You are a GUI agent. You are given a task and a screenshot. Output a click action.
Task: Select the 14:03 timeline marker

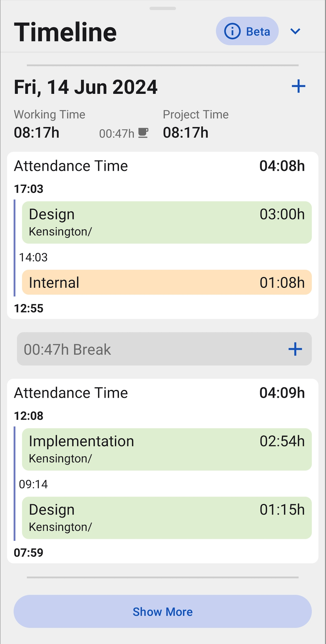point(33,257)
